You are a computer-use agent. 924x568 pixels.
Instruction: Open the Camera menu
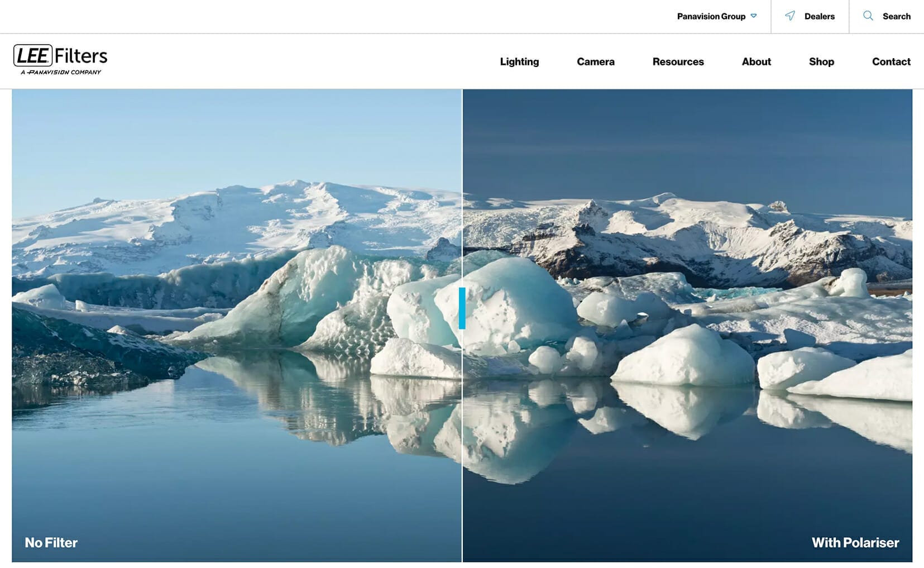596,61
